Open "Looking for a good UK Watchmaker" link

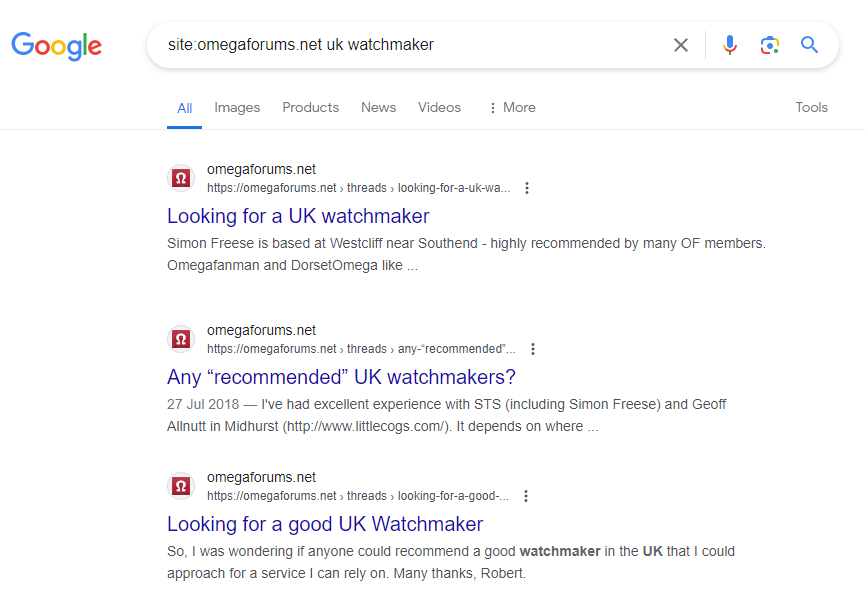tap(325, 524)
